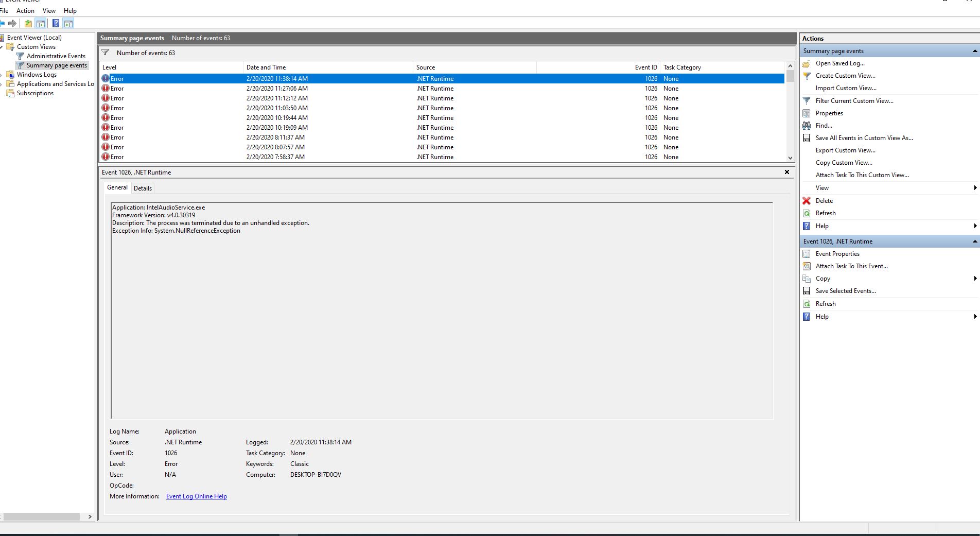
Task: Open Properties in the Summary page events actions
Action: [829, 113]
